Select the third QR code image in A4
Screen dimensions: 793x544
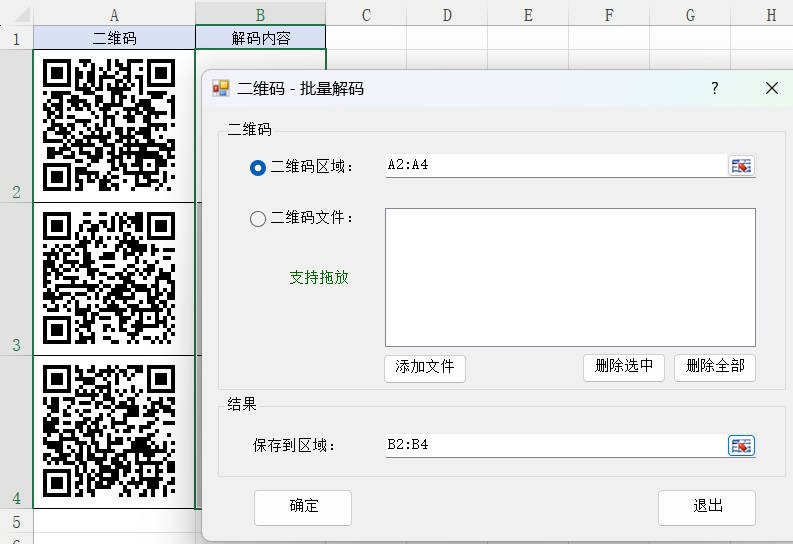pos(110,431)
